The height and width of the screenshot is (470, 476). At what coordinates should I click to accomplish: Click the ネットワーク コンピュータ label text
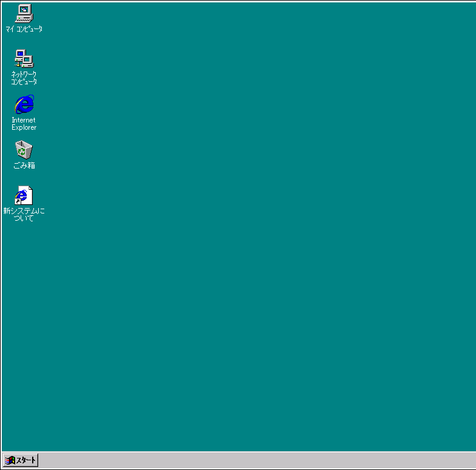click(24, 78)
